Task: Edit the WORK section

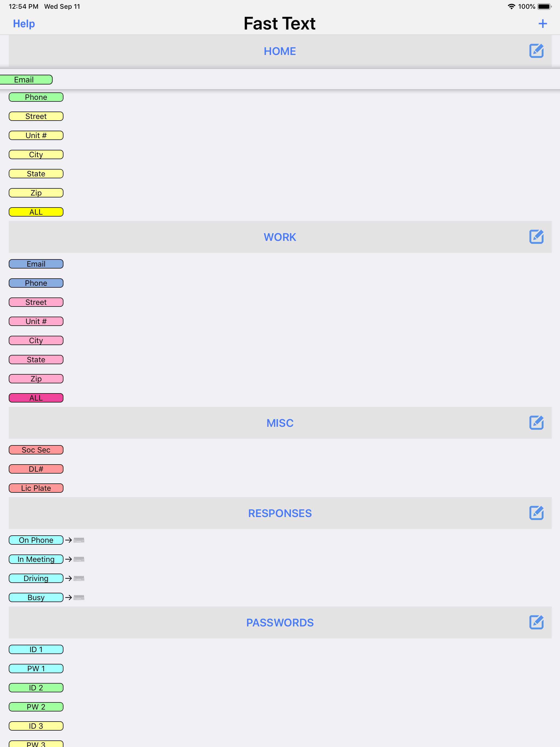Action: pos(537,237)
